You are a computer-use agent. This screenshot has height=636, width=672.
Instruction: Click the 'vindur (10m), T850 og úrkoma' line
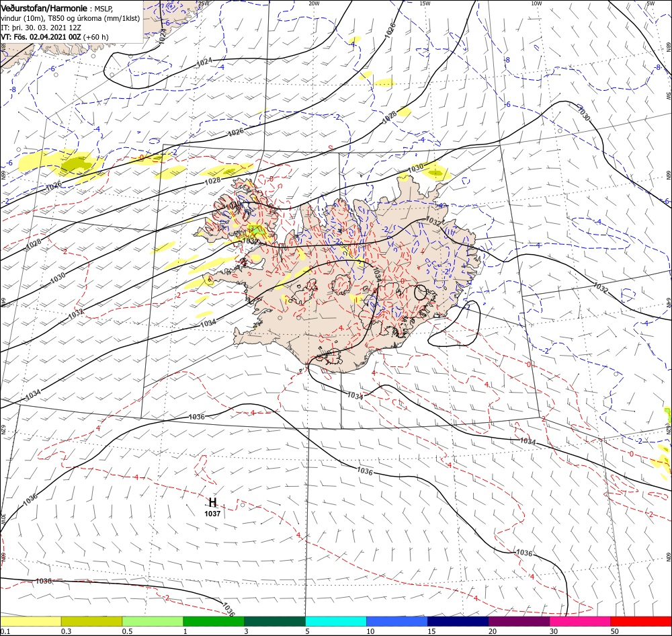point(71,18)
